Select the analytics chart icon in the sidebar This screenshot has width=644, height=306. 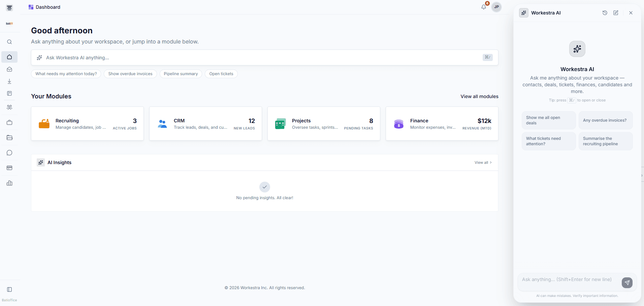tap(9, 183)
